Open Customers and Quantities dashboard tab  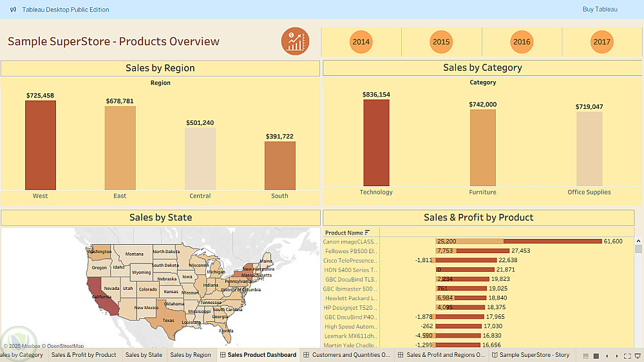(347, 355)
